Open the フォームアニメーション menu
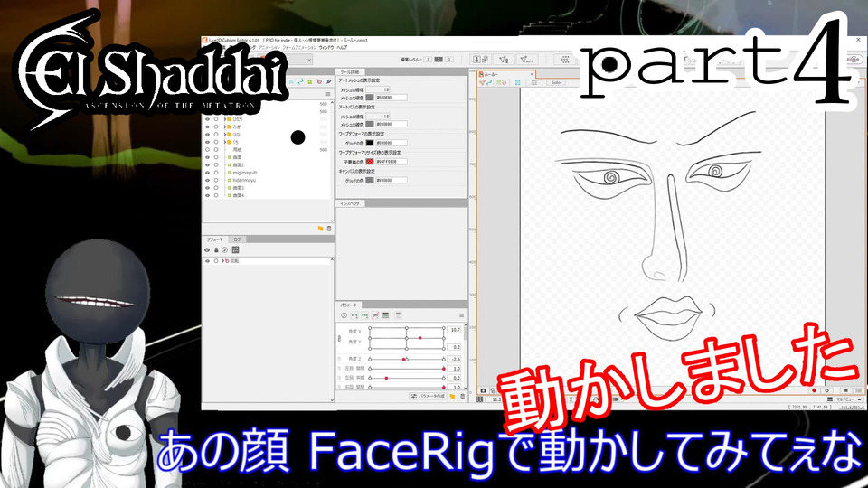The width and height of the screenshot is (868, 488). [x=299, y=48]
